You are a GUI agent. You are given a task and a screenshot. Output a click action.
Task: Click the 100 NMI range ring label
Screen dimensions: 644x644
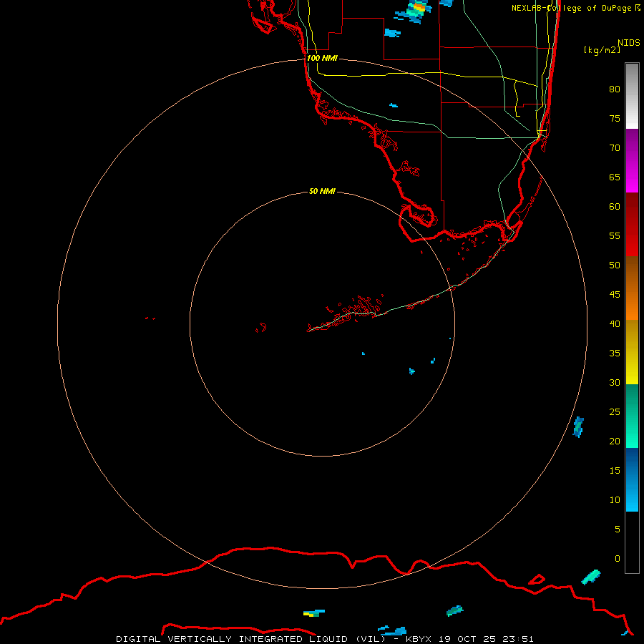(322, 58)
